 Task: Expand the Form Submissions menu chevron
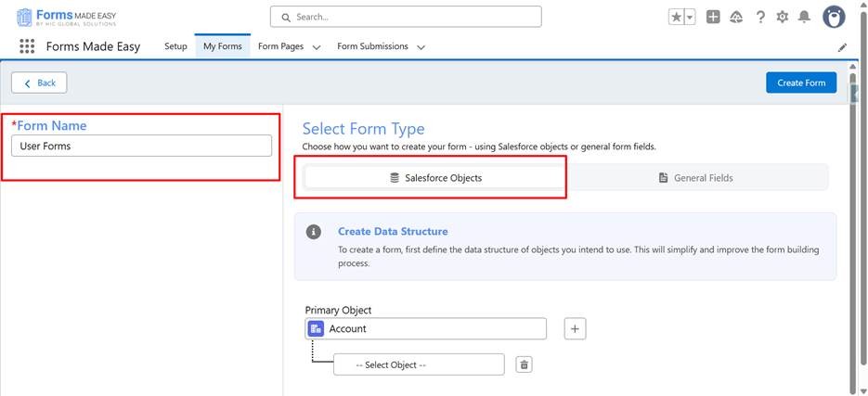(421, 47)
